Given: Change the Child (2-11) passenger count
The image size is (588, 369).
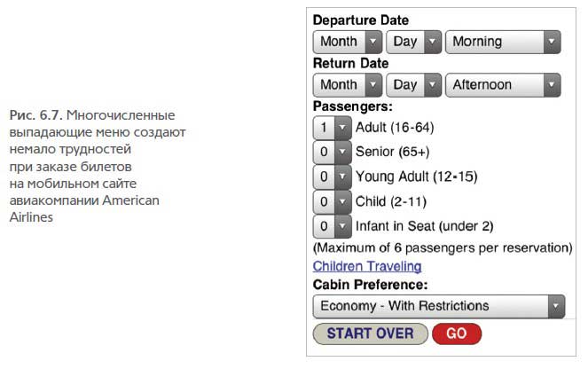Looking at the screenshot, I should [x=333, y=201].
